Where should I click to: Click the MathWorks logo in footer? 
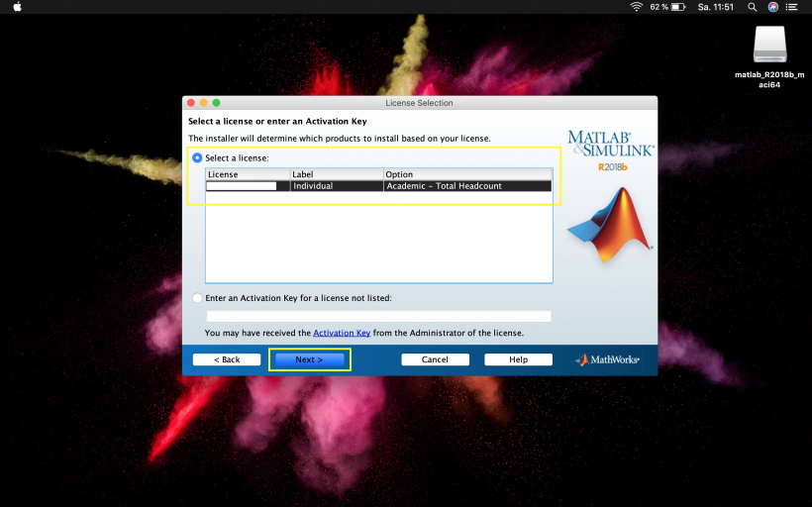[x=608, y=359]
